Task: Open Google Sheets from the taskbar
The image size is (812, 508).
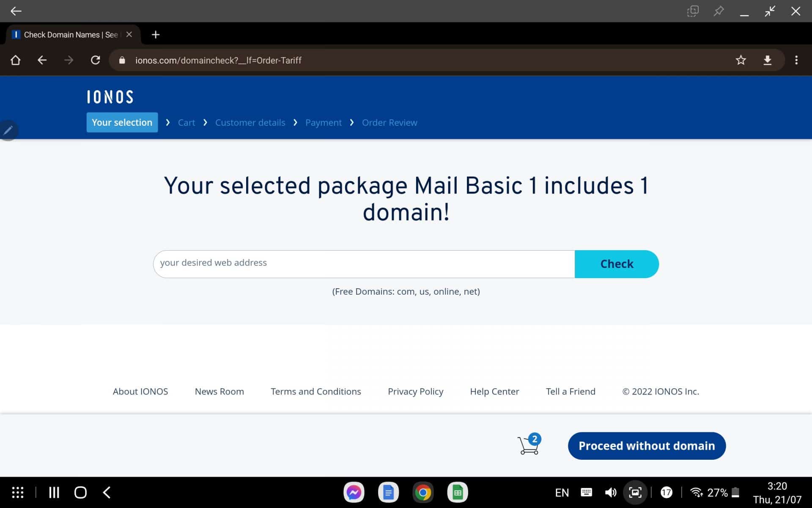Action: pos(458,492)
